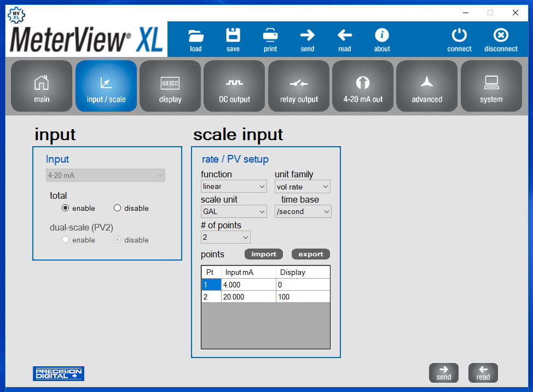This screenshot has width=533, height=392.
Task: Switch to the 4-20 mA out tab
Action: tap(363, 86)
